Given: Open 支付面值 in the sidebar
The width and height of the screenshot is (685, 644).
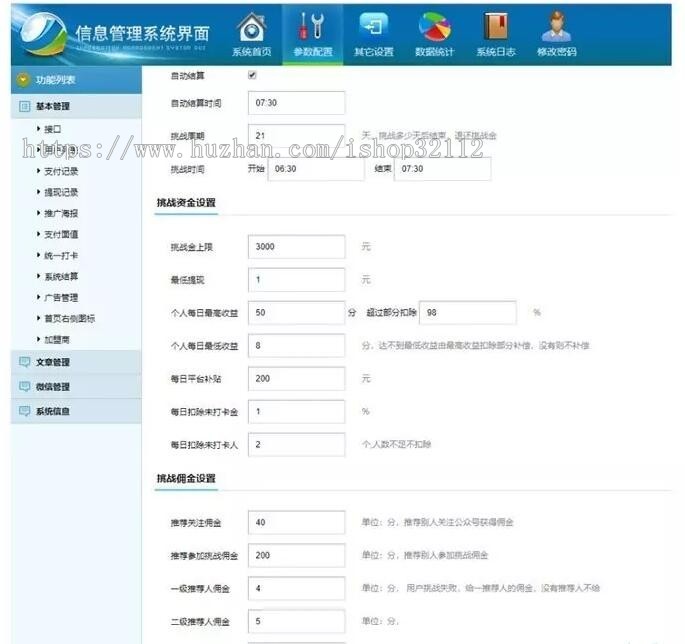Looking at the screenshot, I should tap(61, 234).
